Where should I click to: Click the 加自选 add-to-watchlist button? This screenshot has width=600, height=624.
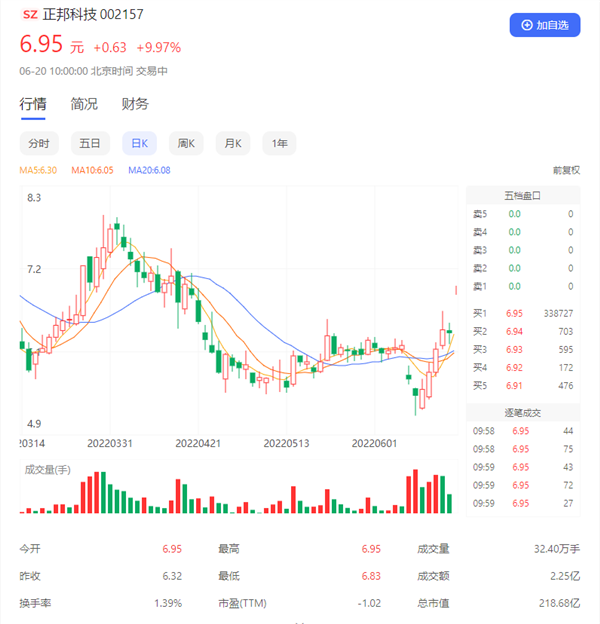545,25
